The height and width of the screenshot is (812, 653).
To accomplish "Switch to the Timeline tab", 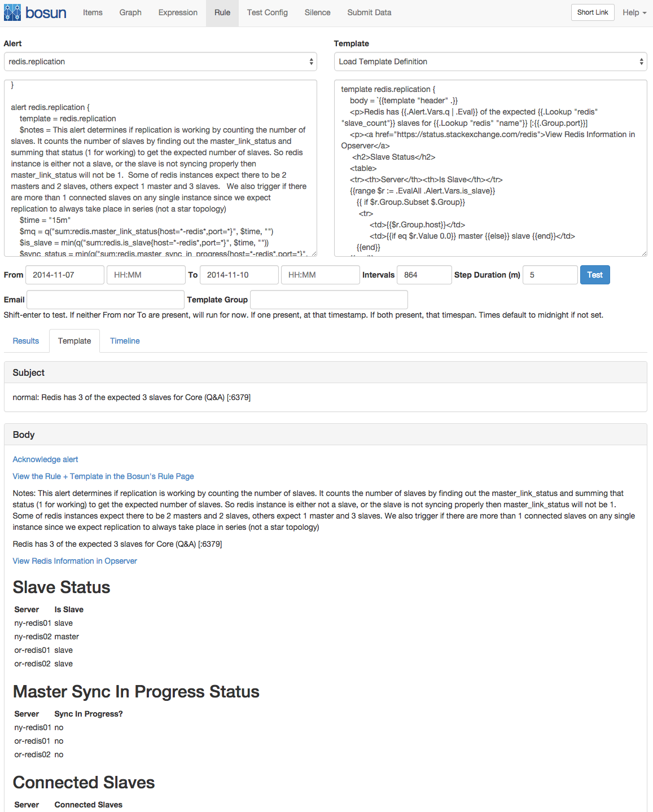I will (125, 341).
